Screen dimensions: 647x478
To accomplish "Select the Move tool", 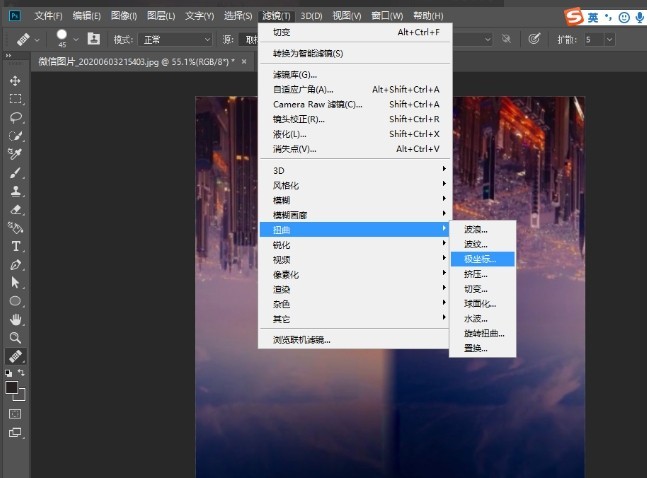I will click(x=15, y=81).
